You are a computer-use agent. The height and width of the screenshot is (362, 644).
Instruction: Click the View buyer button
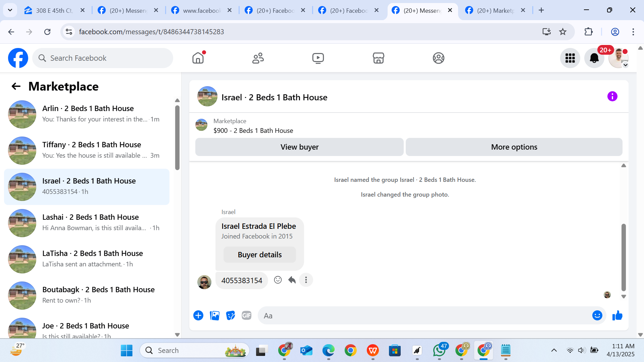point(299,147)
